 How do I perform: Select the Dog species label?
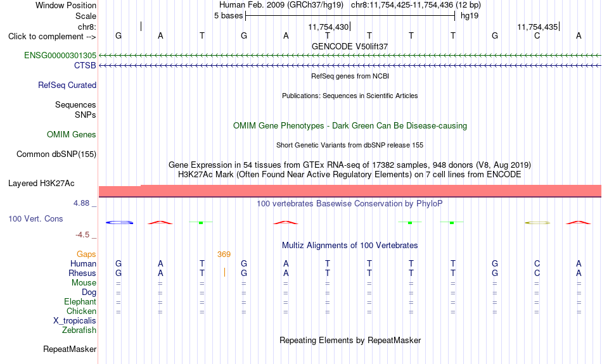click(89, 292)
